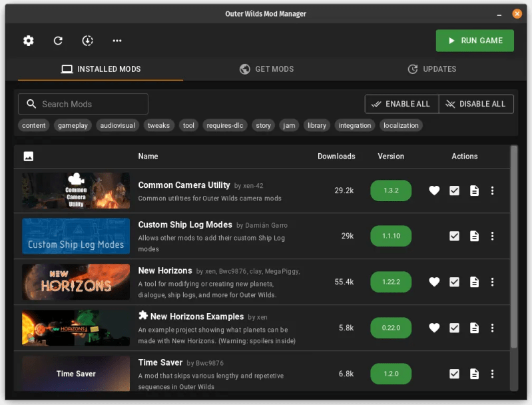Click the New Horizons logo thumbnail

[76, 282]
